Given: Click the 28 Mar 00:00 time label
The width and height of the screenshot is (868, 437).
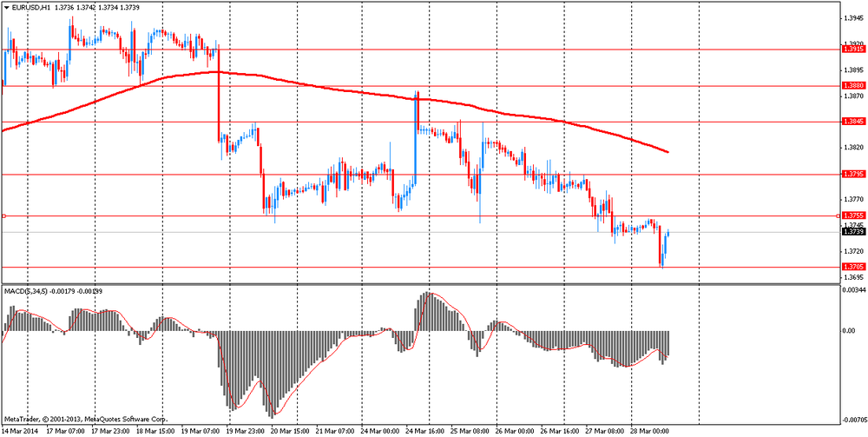Looking at the screenshot, I should [648, 430].
